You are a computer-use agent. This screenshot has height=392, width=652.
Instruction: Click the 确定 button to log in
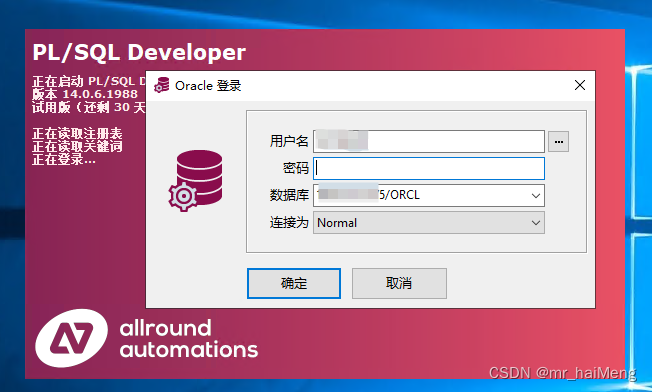point(294,284)
